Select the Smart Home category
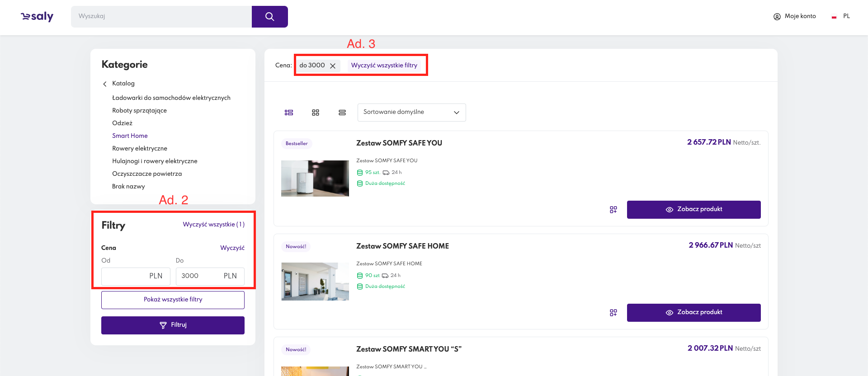This screenshot has width=868, height=376. (130, 136)
